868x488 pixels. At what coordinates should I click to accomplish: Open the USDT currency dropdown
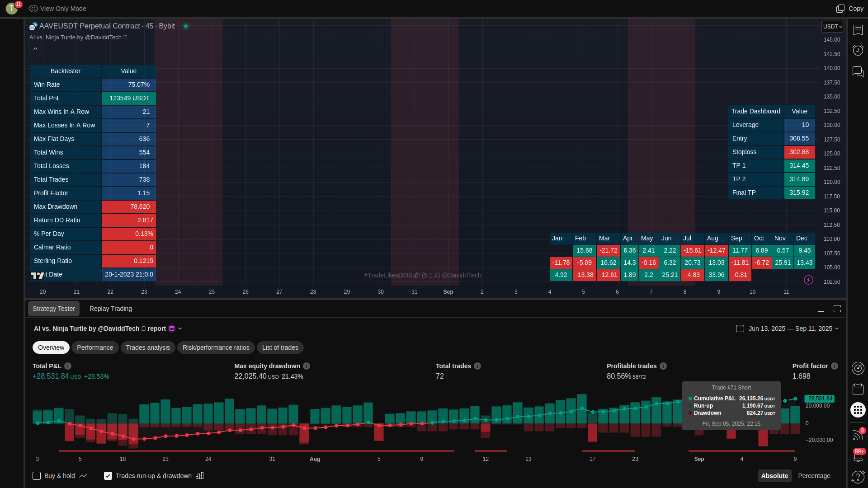832,27
